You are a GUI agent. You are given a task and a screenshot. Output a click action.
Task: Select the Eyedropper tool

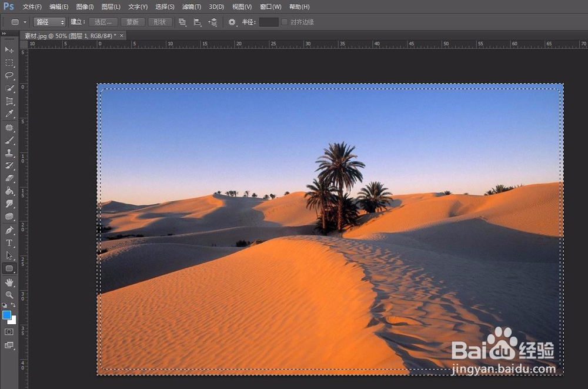click(x=9, y=114)
